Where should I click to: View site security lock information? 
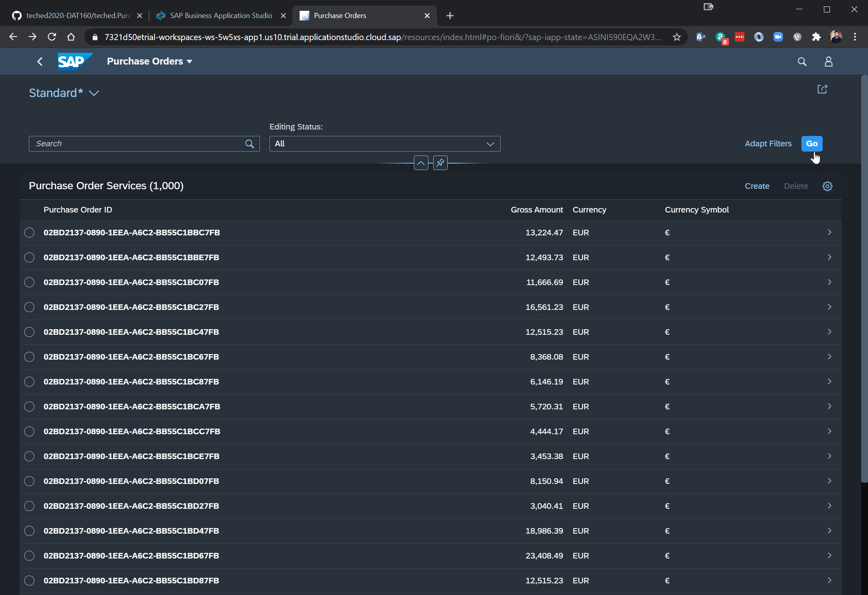tap(95, 37)
